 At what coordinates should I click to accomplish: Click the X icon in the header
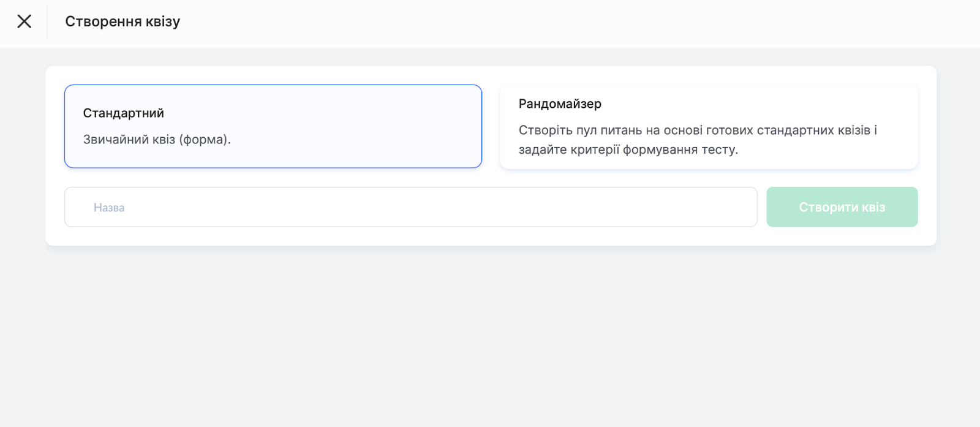pos(24,21)
